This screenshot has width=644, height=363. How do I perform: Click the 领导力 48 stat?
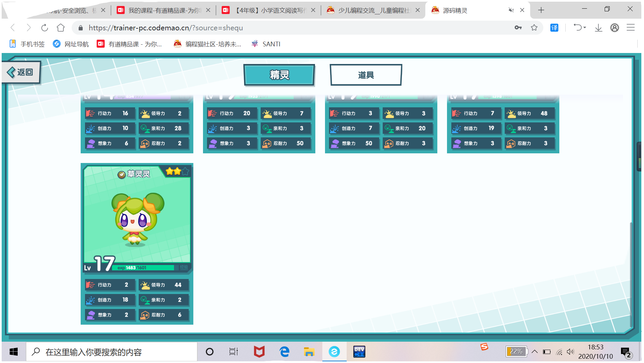point(530,113)
